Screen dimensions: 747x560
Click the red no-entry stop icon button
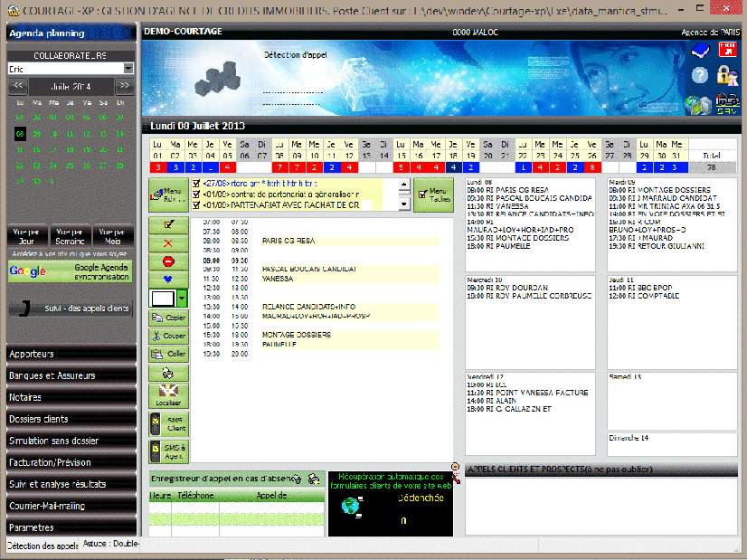167,262
